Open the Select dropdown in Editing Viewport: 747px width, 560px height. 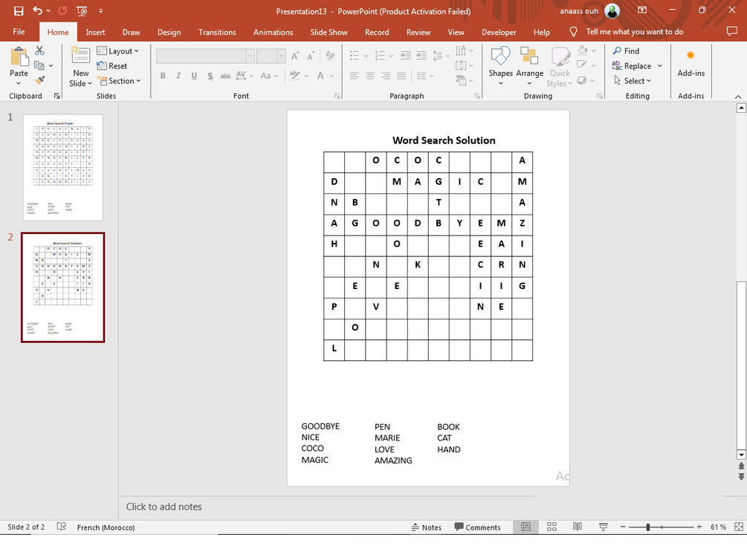(x=633, y=81)
